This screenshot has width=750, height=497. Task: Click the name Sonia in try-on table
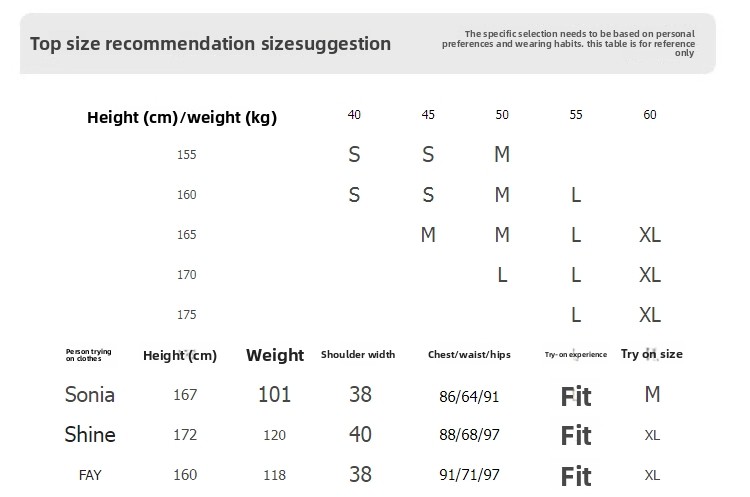pyautogui.click(x=90, y=395)
